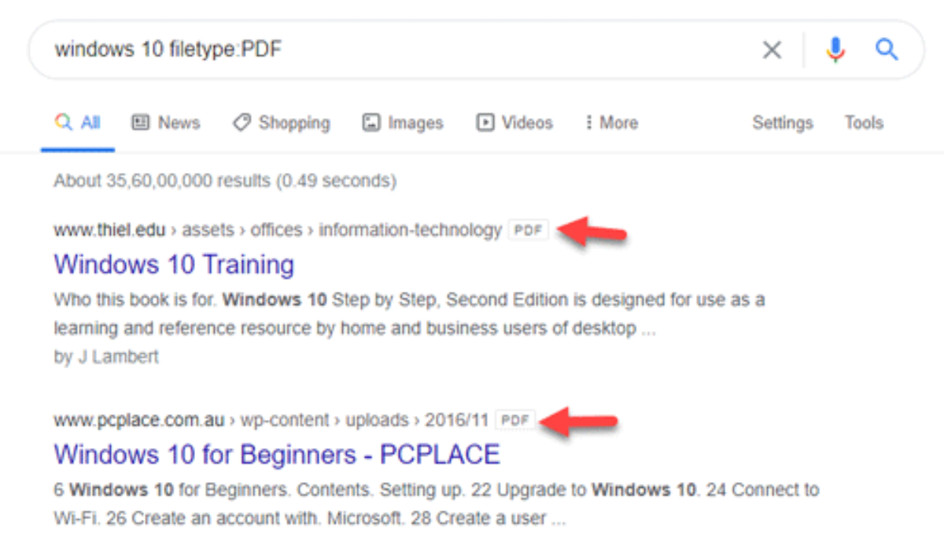Click inside the search query box
Screen dimensions: 944x560
click(393, 50)
